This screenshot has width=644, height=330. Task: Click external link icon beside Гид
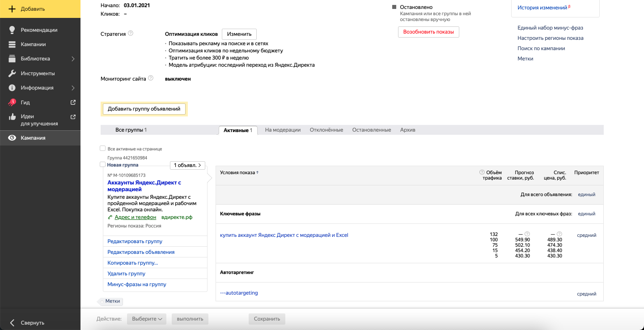pos(73,103)
